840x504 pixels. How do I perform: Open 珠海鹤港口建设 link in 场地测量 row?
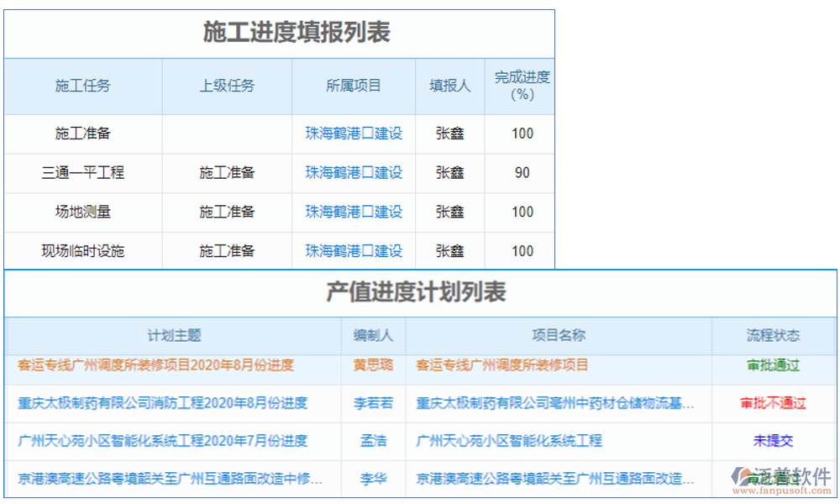click(353, 212)
